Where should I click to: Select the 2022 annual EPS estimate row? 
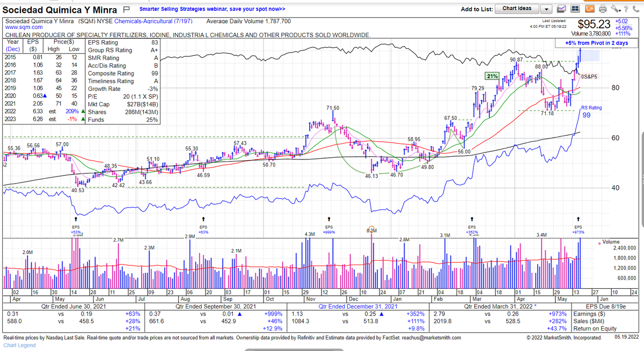tap(44, 112)
